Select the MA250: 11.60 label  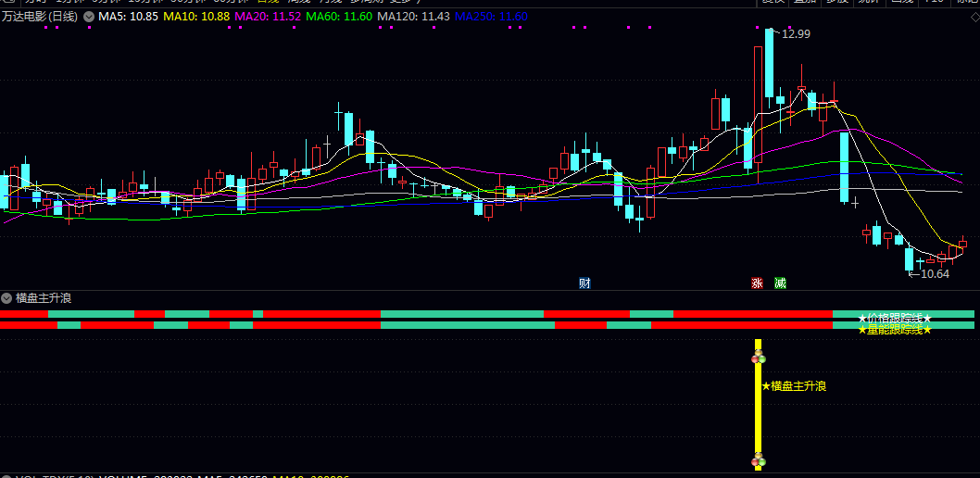point(491,17)
